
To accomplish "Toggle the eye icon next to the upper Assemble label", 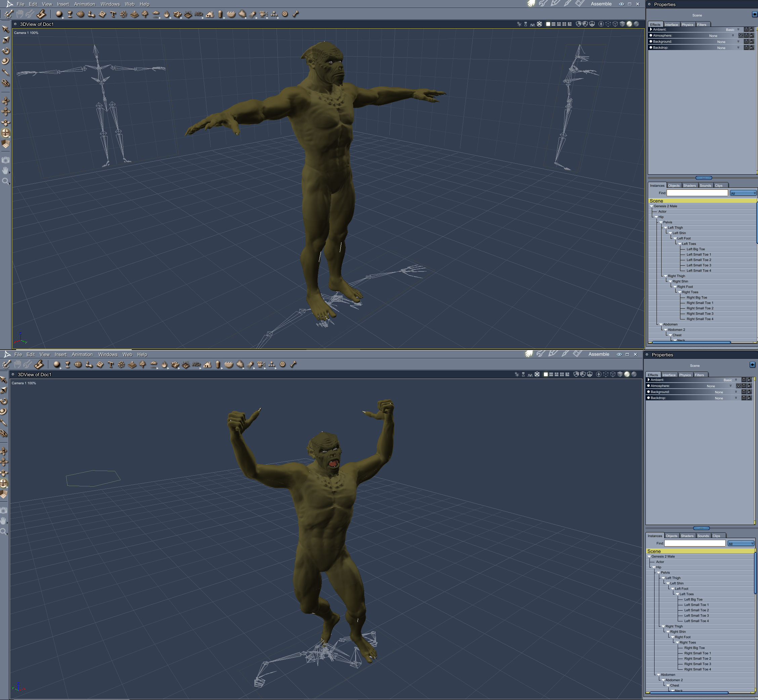I will tap(622, 4).
